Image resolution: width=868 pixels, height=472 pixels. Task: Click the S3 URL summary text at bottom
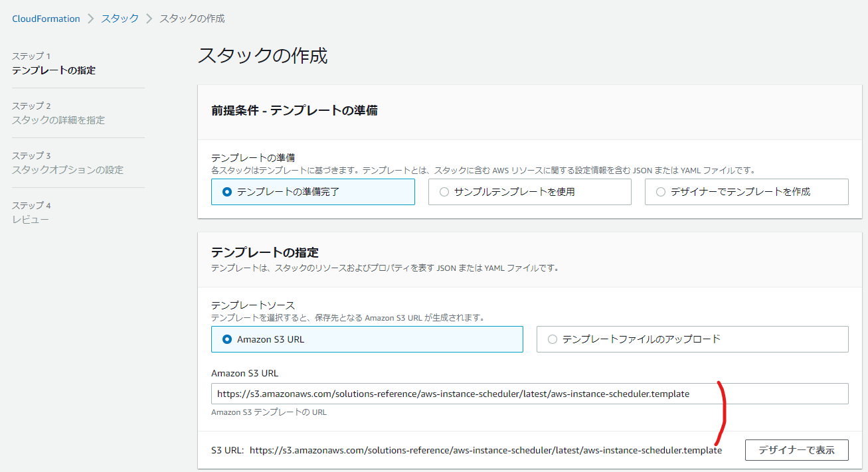[466, 450]
